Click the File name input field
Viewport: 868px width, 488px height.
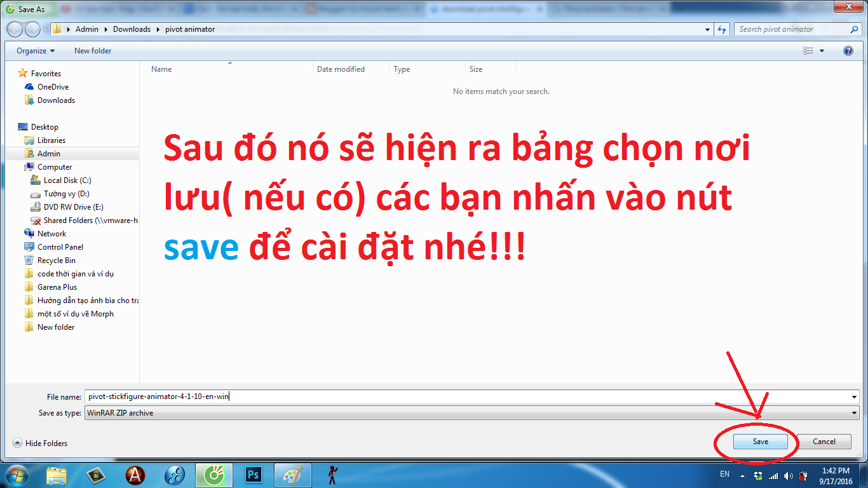[467, 396]
